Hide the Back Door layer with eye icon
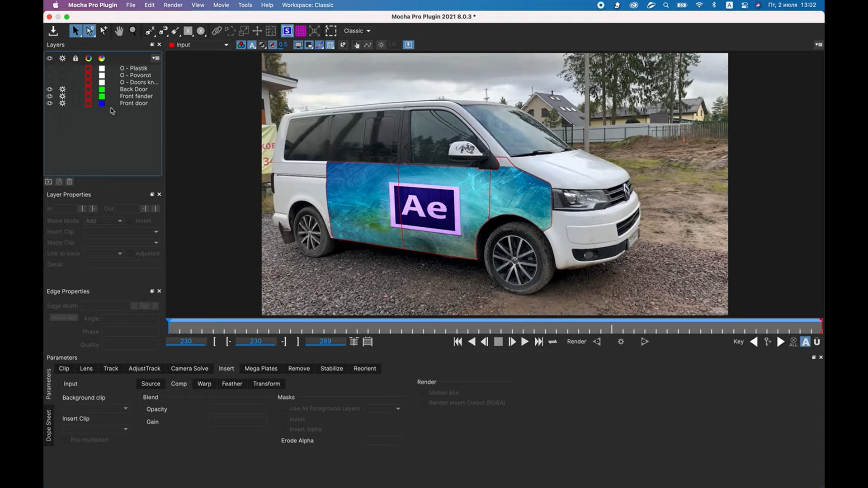Image resolution: width=868 pixels, height=488 pixels. tap(49, 89)
